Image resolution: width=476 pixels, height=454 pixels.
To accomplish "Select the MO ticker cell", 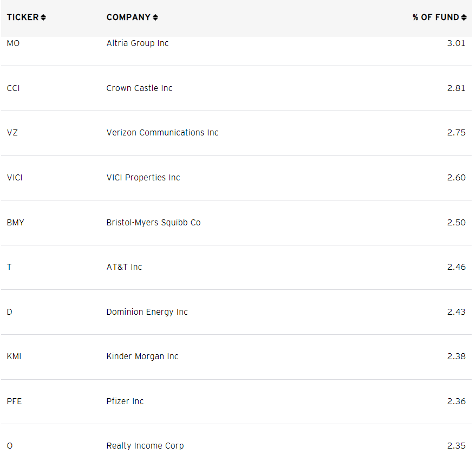I will (13, 43).
